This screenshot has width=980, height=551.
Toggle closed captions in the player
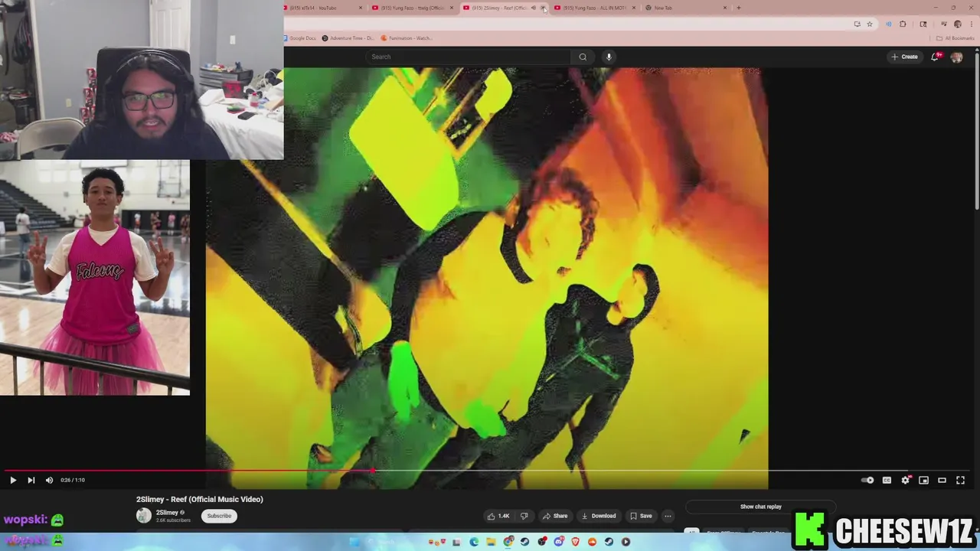tap(887, 480)
